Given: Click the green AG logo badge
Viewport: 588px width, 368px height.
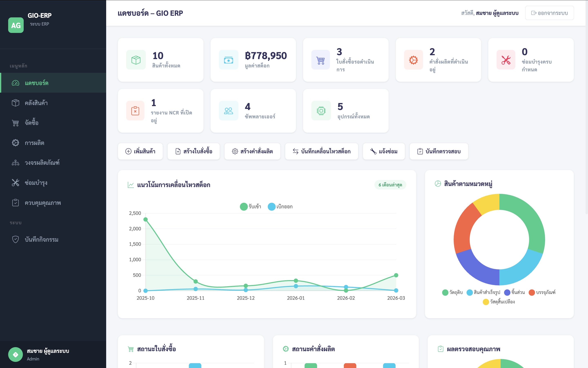Looking at the screenshot, I should 16,25.
